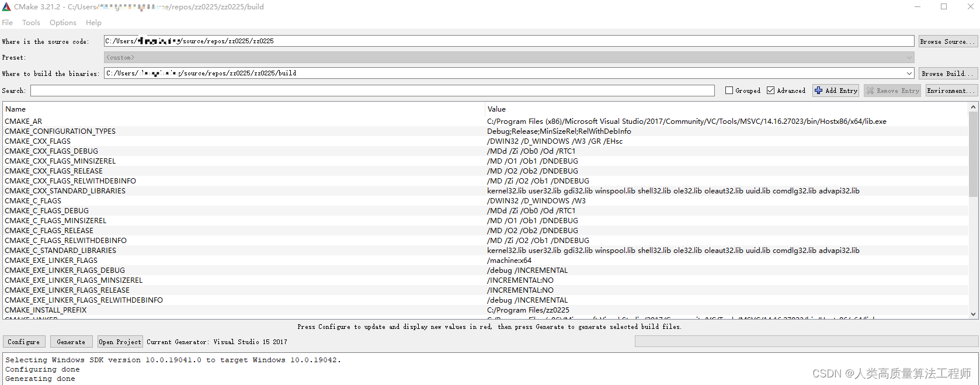The height and width of the screenshot is (385, 980).
Task: Open the File menu
Action: tap(8, 23)
